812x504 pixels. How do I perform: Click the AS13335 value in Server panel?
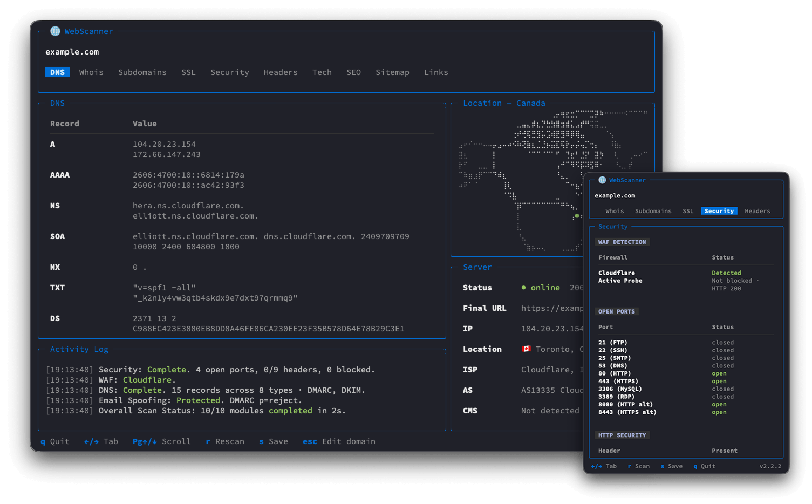pyautogui.click(x=552, y=390)
